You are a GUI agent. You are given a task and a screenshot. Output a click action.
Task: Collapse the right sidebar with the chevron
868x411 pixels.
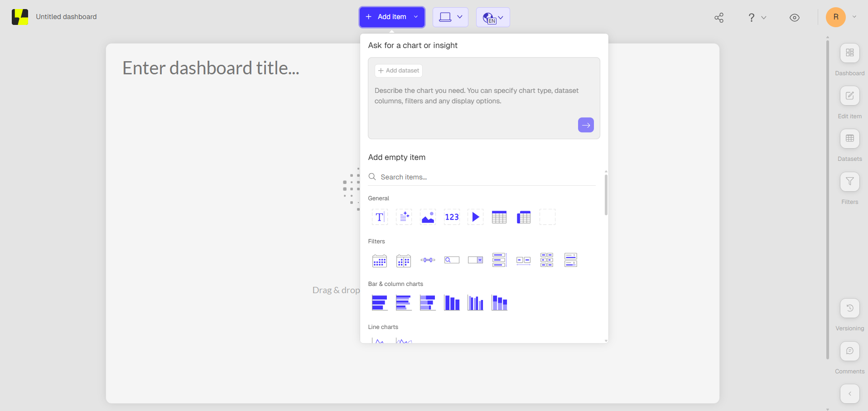click(x=849, y=394)
